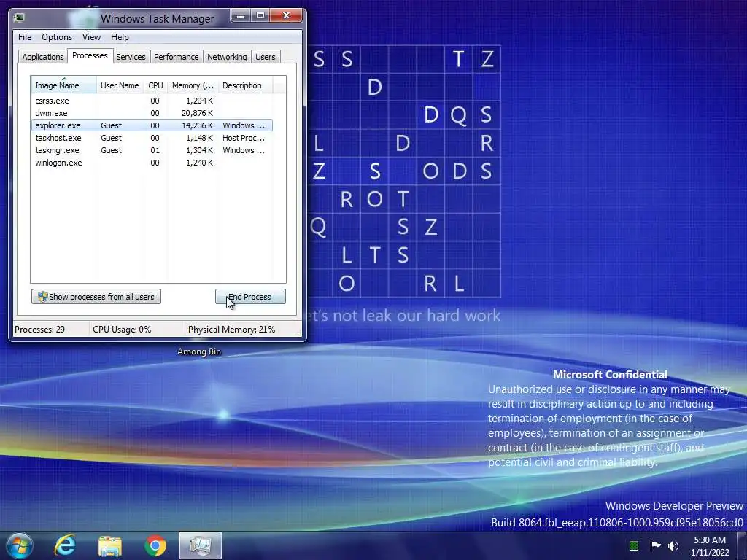Screen dimensions: 747x560
Task: Sort by Memory column header
Action: [x=193, y=85]
